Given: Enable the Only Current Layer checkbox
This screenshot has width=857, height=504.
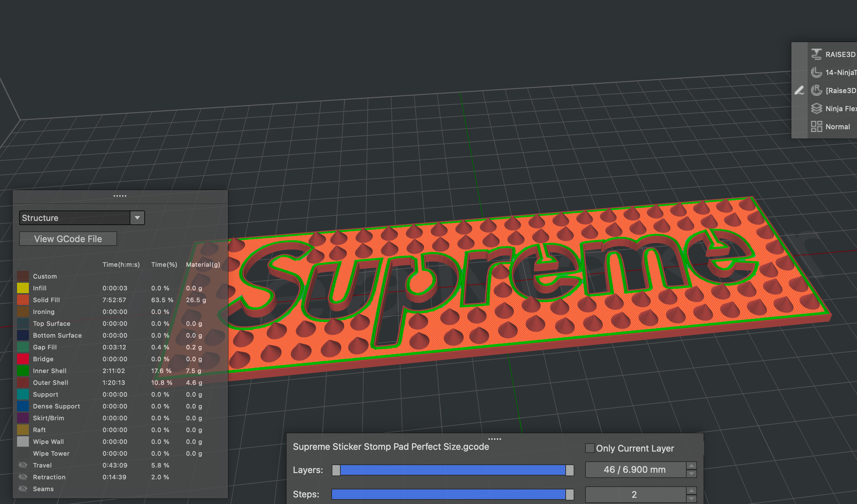Looking at the screenshot, I should point(590,448).
